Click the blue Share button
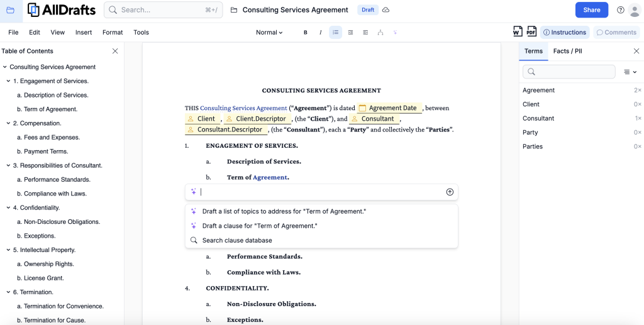 pos(591,10)
